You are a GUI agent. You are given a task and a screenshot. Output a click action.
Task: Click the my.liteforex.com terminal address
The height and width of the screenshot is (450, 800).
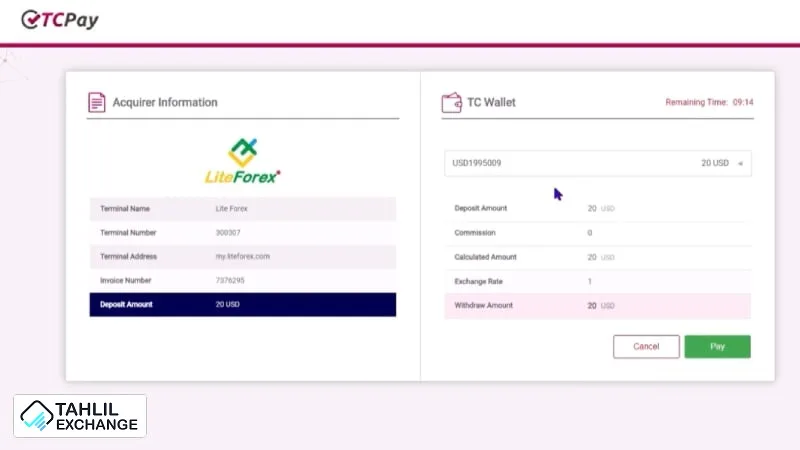242,257
